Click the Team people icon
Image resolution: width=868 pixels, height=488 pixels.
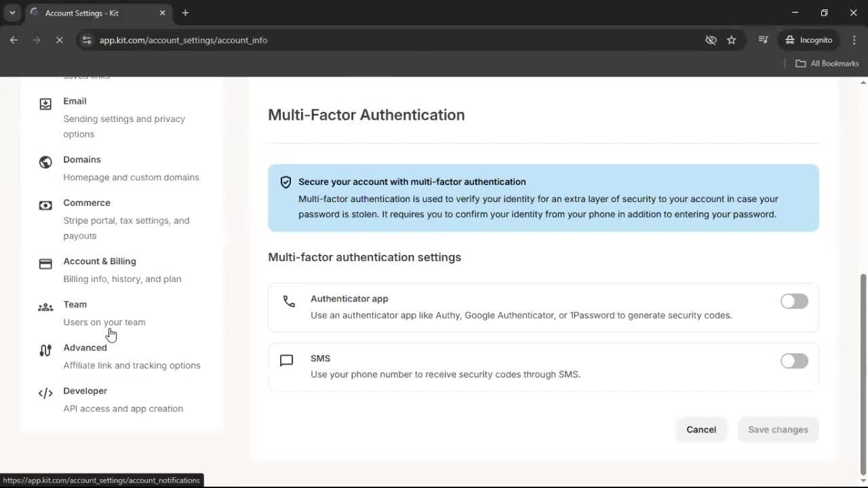(x=45, y=307)
